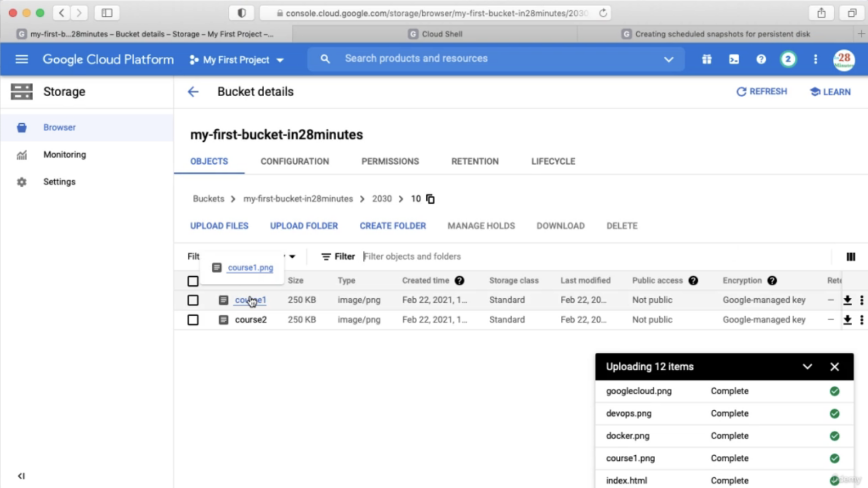
Task: Reload page using address bar icon
Action: (x=603, y=13)
